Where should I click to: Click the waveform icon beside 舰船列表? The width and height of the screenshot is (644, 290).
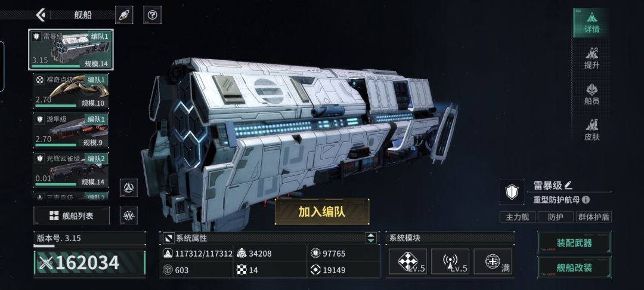129,215
